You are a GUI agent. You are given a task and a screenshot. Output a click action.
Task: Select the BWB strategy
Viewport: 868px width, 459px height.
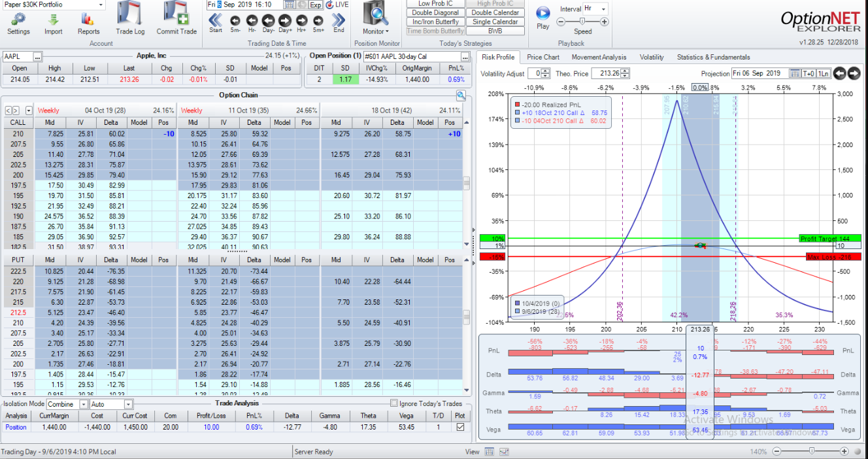click(x=495, y=31)
